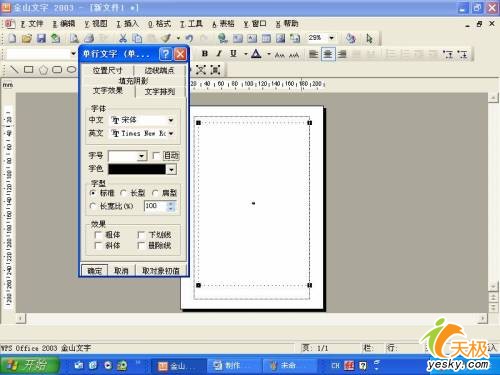Open the 字号 size dropdown
Viewport: 500px width, 375px height.
click(142, 156)
